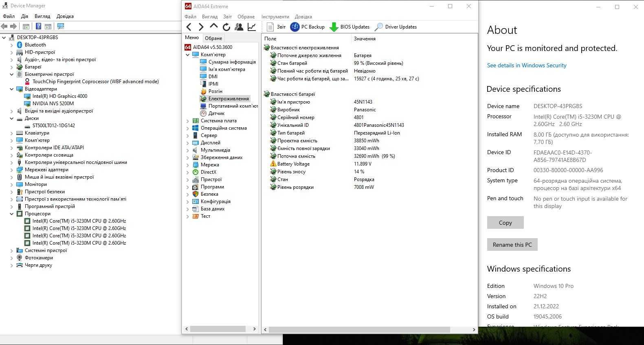
Task: Click AIDA64 tree horizontal scrollbar
Action: [218, 329]
